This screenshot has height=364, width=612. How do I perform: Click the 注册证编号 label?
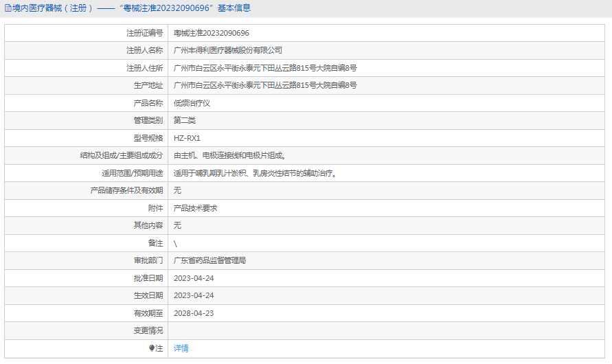pyautogui.click(x=144, y=33)
